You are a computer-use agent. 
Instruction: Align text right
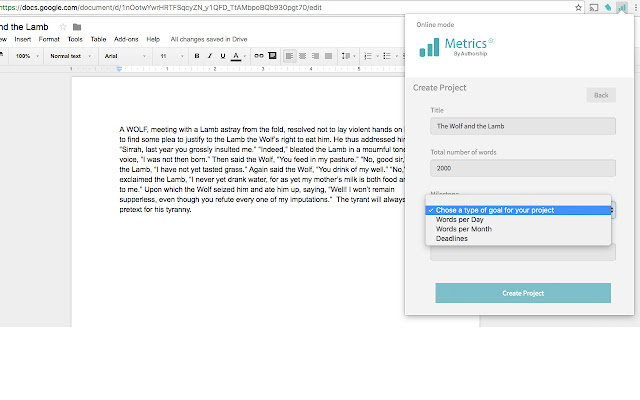pyautogui.click(x=316, y=56)
